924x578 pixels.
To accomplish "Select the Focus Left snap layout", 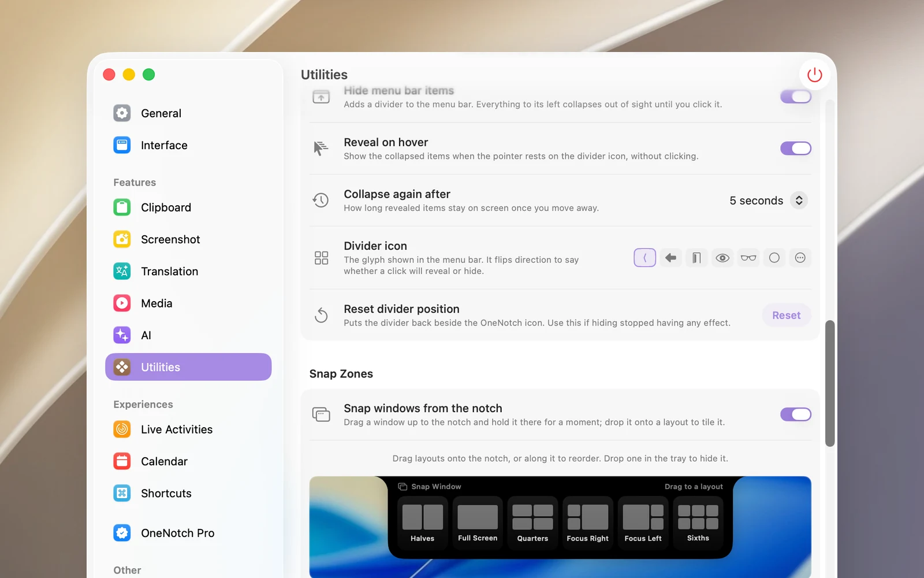I will [643, 522].
